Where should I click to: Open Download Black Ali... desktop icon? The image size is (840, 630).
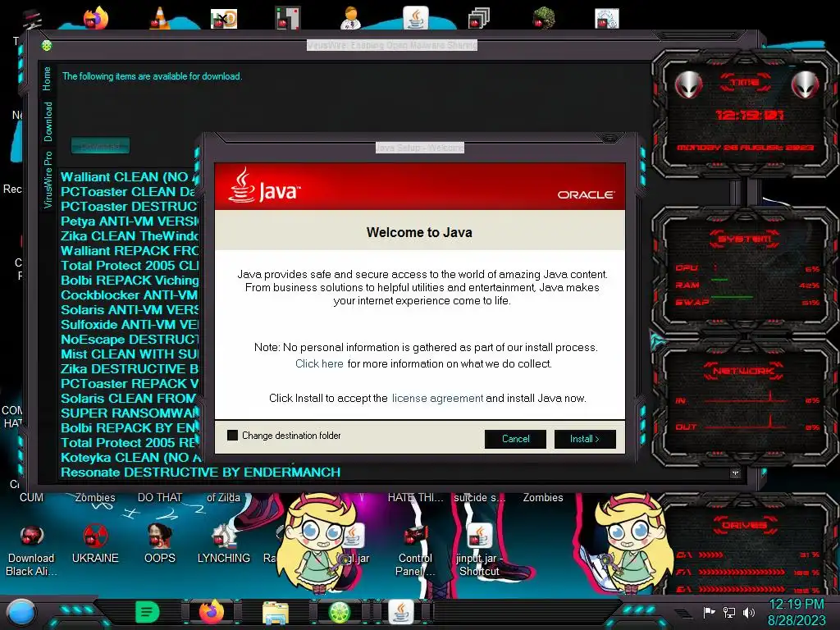(31, 551)
